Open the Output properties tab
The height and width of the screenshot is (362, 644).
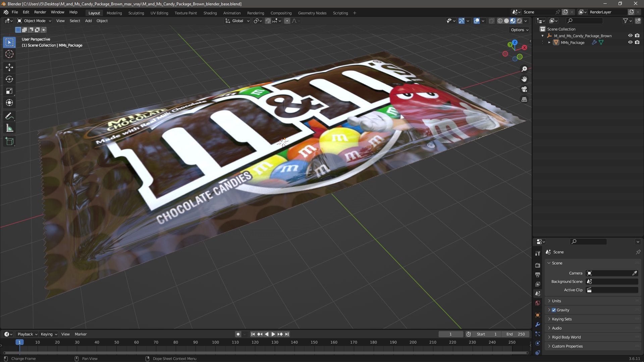coord(538,275)
